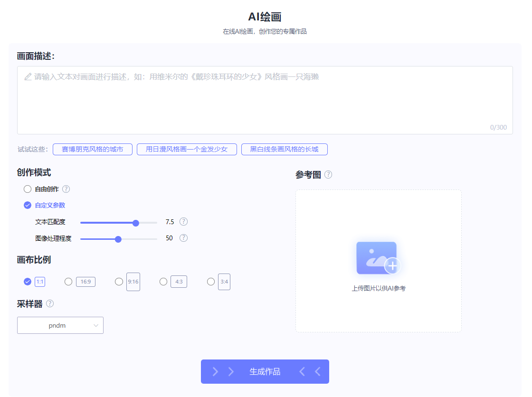Click the 16:9 landscape ratio icon
Viewport: 532px width, 397px height.
click(x=85, y=282)
